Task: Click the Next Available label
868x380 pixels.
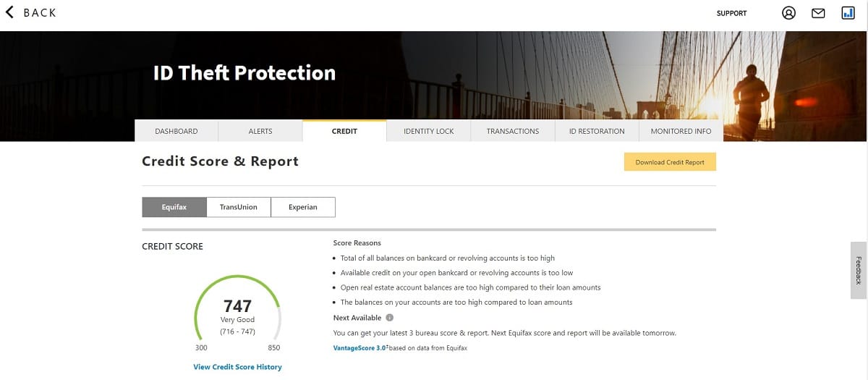Action: tap(357, 318)
